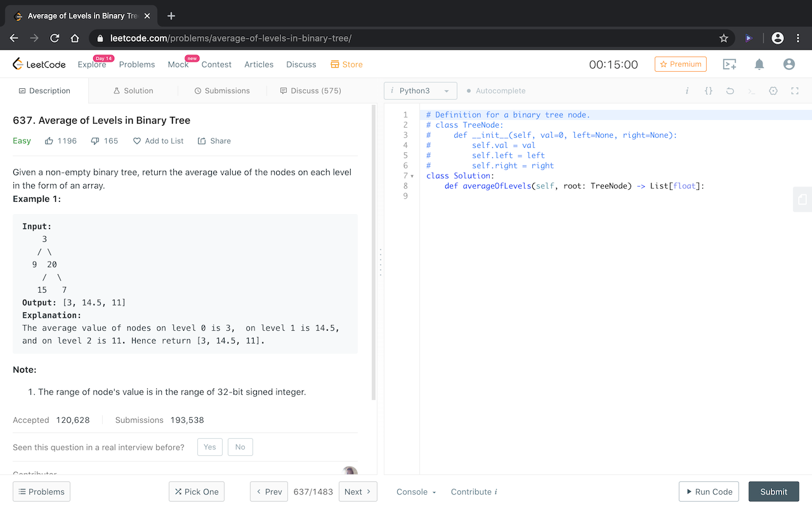Submit the solution

pyautogui.click(x=774, y=491)
